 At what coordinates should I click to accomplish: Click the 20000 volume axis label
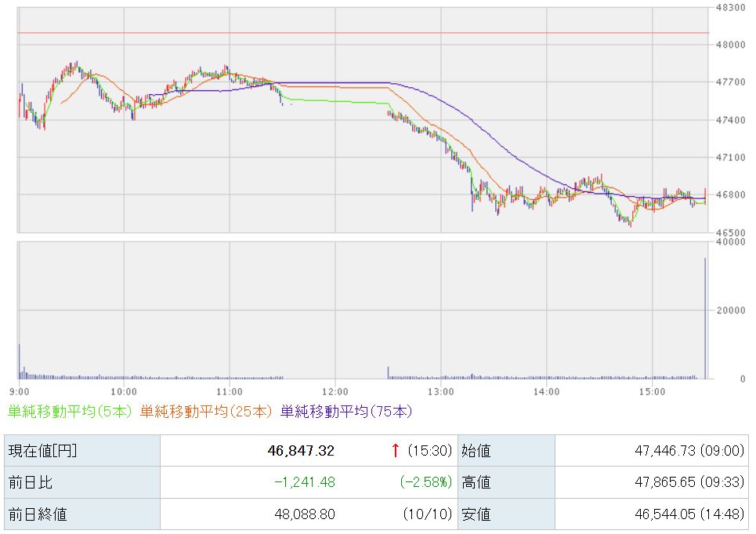[x=729, y=311]
